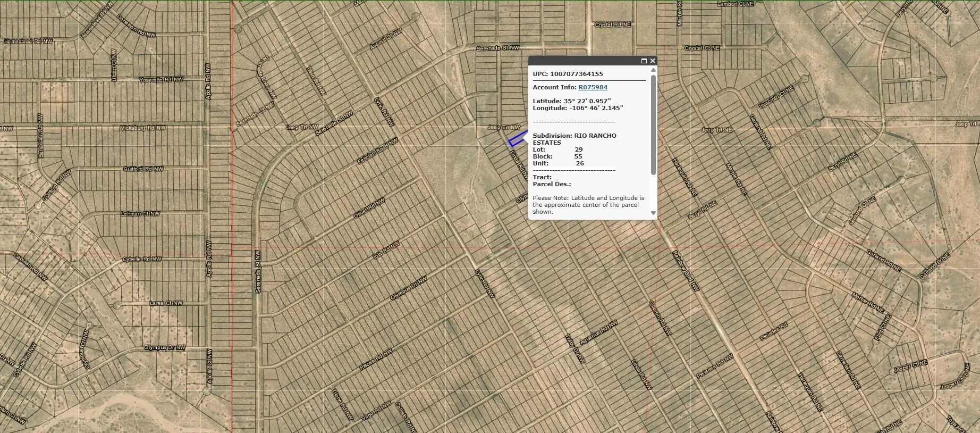Click the Lambert Ct NE road label
The width and height of the screenshot is (980, 433).
click(736, 4)
